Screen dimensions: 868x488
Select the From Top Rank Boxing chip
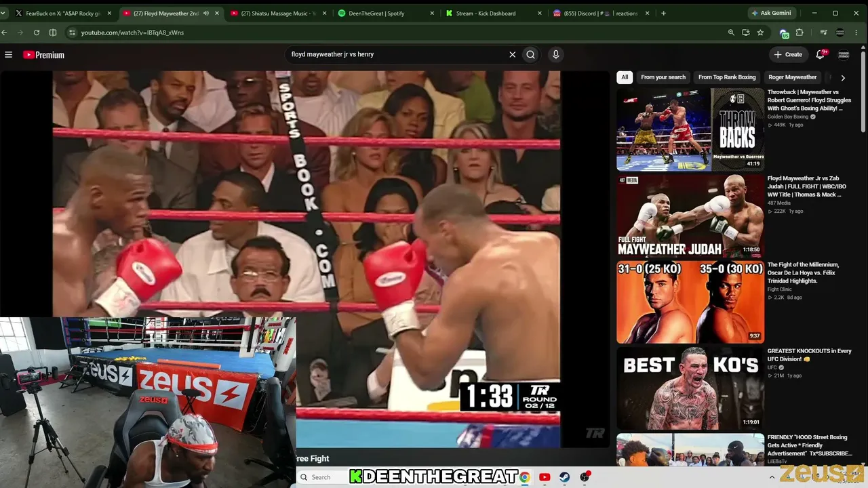click(x=727, y=77)
